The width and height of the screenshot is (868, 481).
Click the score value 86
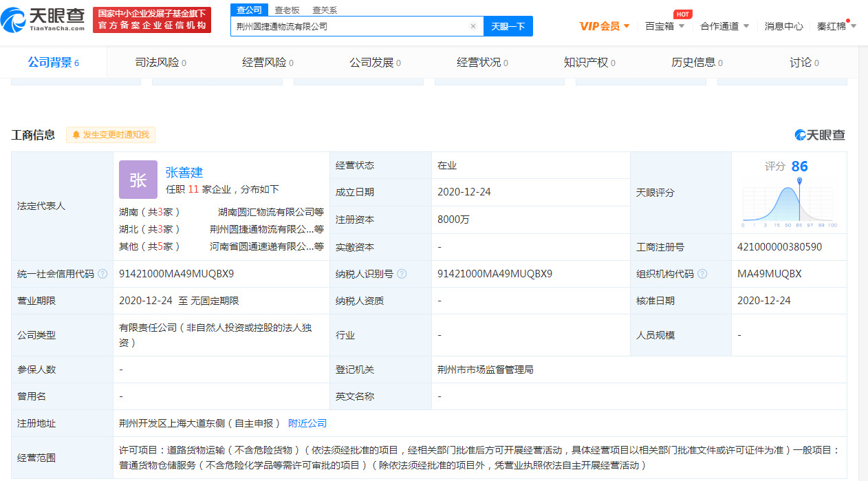(799, 167)
